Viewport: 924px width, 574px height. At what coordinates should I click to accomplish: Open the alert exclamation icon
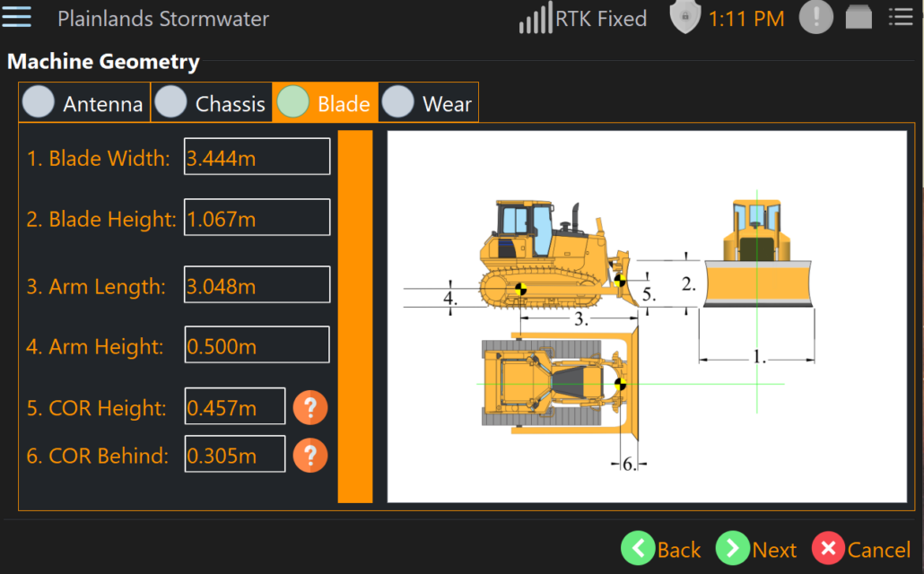click(815, 17)
